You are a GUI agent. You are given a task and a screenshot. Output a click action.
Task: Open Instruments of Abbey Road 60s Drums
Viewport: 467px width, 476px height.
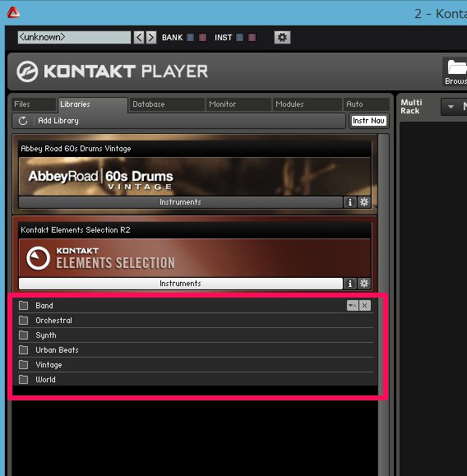point(180,202)
